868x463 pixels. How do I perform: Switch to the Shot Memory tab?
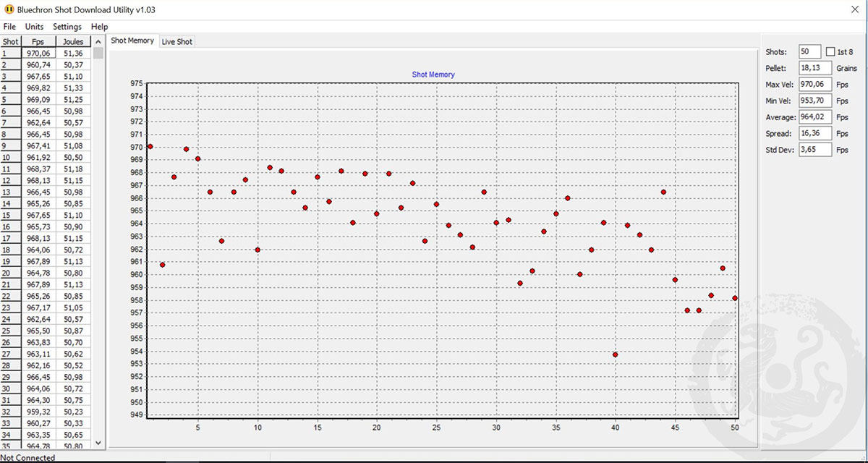coord(132,41)
